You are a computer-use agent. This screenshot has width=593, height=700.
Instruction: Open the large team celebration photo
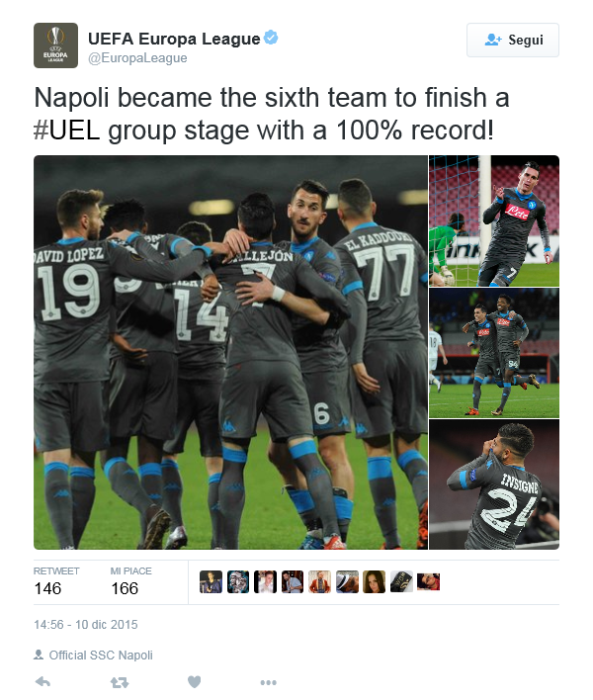pyautogui.click(x=230, y=352)
